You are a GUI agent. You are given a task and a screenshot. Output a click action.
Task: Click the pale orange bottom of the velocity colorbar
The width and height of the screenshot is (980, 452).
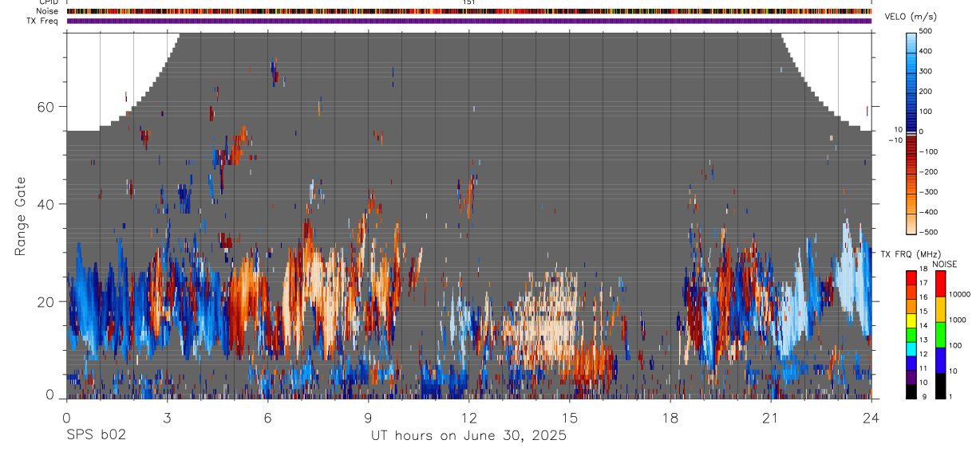tap(912, 225)
